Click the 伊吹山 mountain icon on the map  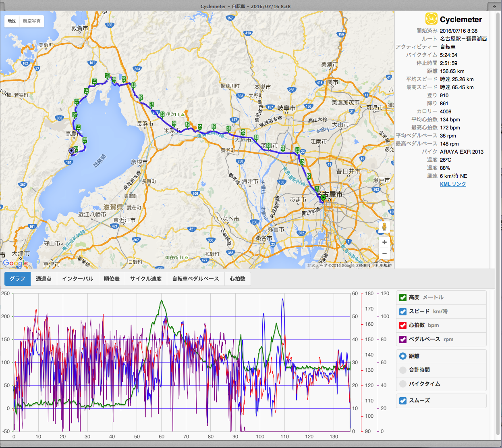click(183, 115)
